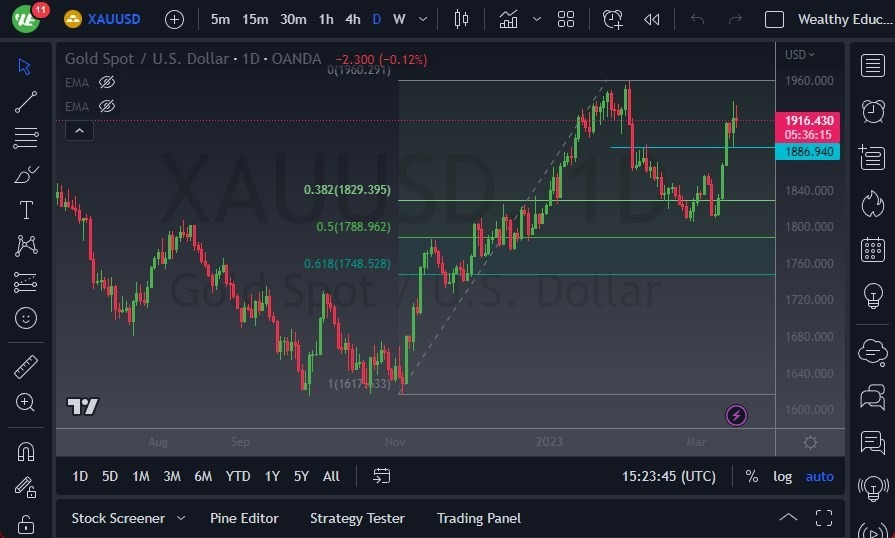Open the candlestick chart type menu

click(x=461, y=19)
